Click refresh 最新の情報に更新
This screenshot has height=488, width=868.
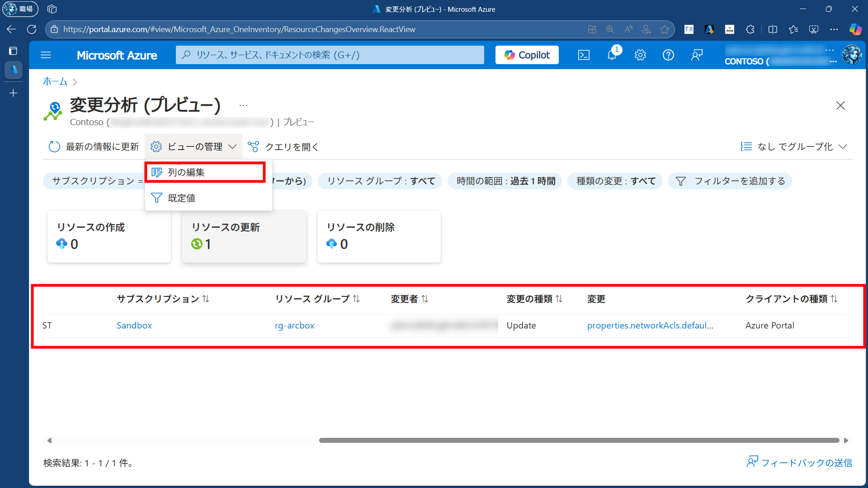pyautogui.click(x=94, y=147)
